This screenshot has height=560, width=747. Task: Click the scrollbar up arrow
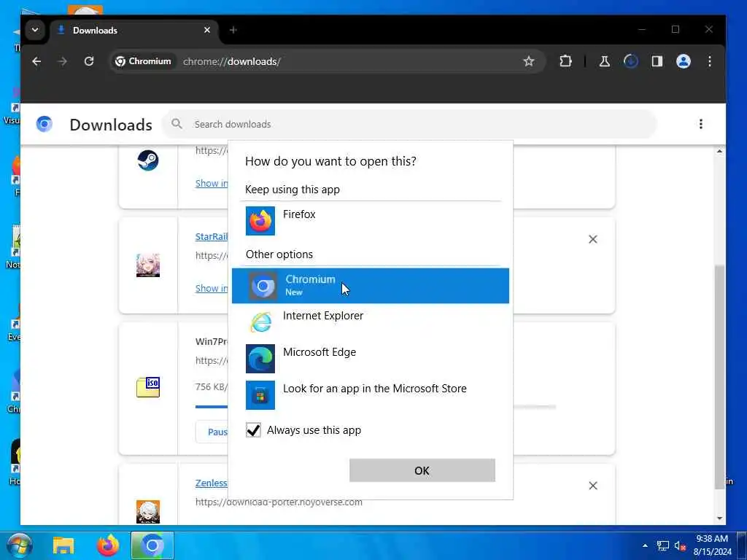pyautogui.click(x=719, y=151)
